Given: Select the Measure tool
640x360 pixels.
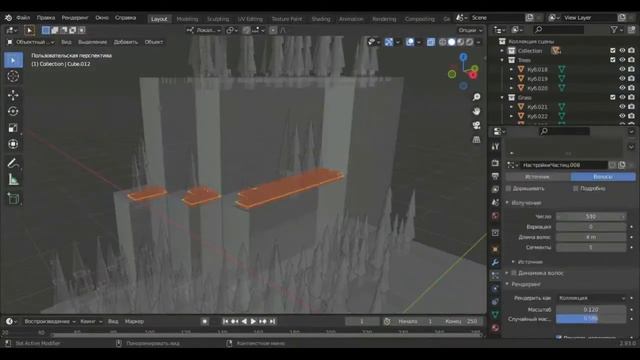Looking at the screenshot, I should 13,180.
